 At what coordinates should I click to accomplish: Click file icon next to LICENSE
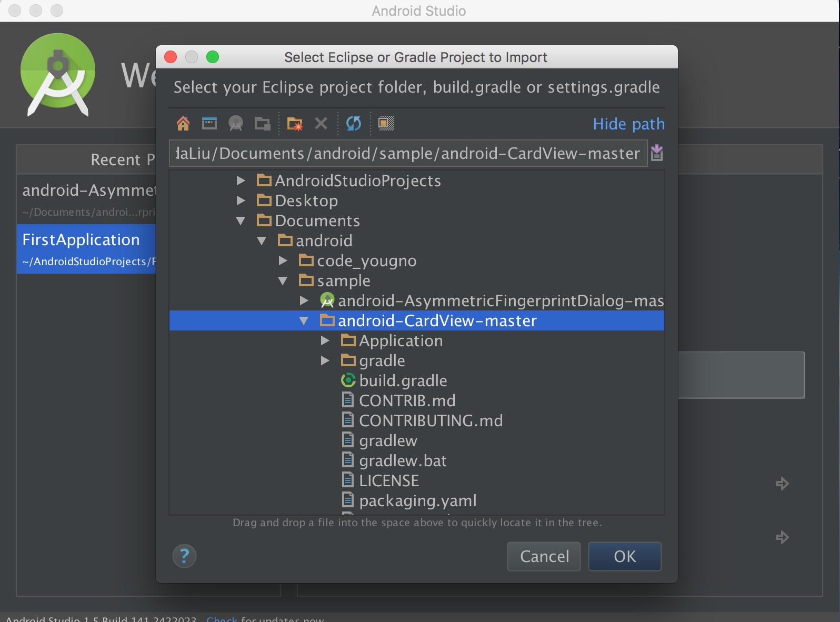click(348, 480)
